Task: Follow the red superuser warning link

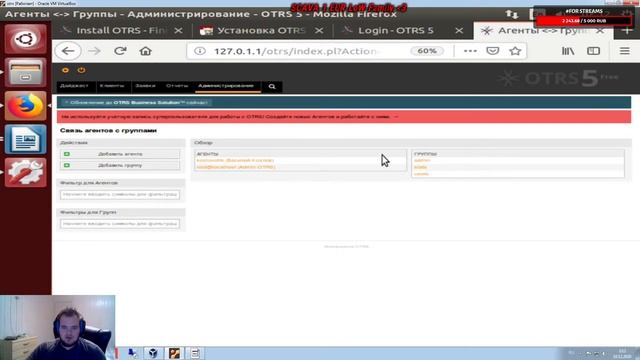Action: coord(230,117)
